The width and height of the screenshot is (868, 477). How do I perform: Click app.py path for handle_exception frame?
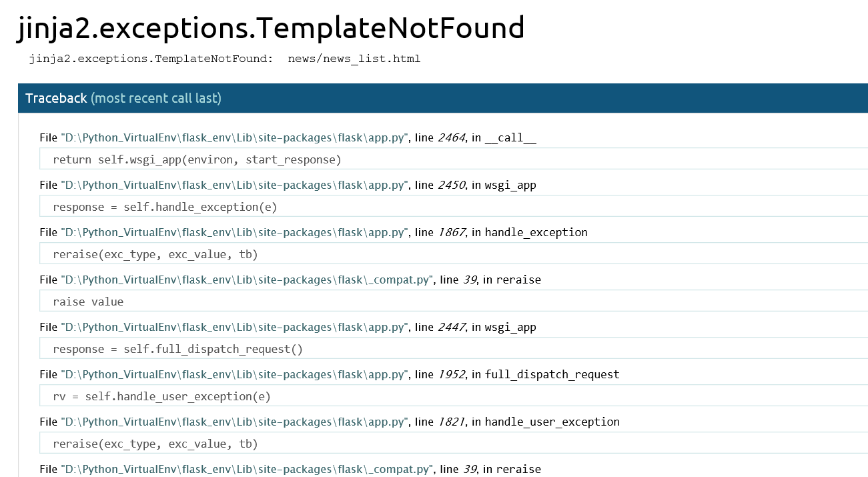[234, 233]
